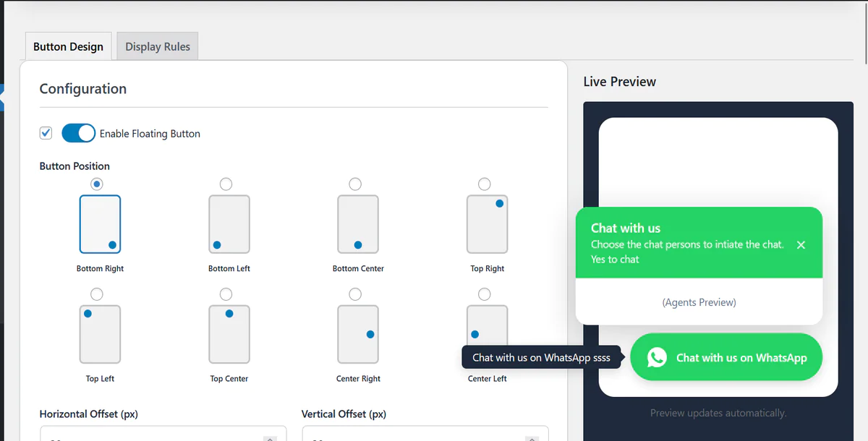868x441 pixels.
Task: Click the WhatsApp logo icon in preview
Action: (657, 357)
